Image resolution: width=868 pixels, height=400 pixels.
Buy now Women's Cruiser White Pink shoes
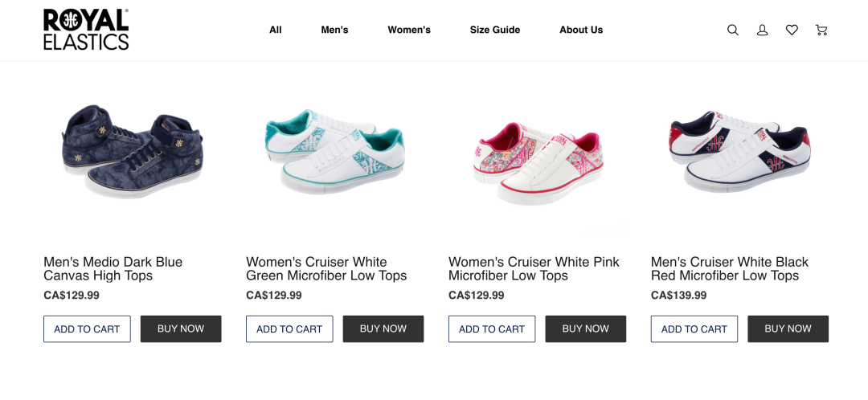pyautogui.click(x=586, y=329)
